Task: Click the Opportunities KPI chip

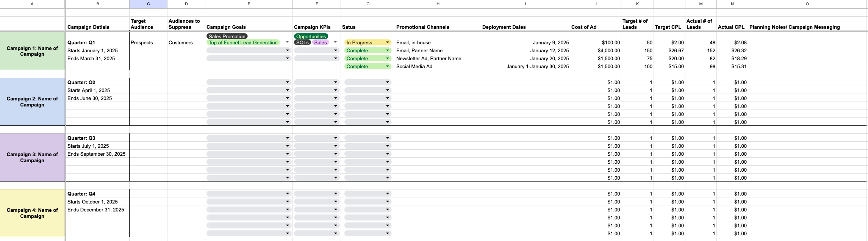Action: (311, 36)
